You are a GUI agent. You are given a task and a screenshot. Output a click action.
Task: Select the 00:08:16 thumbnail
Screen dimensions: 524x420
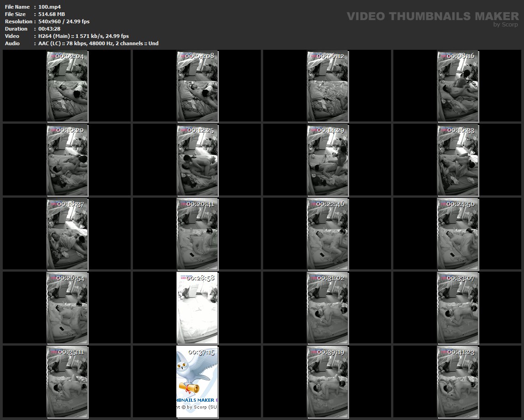click(x=458, y=86)
